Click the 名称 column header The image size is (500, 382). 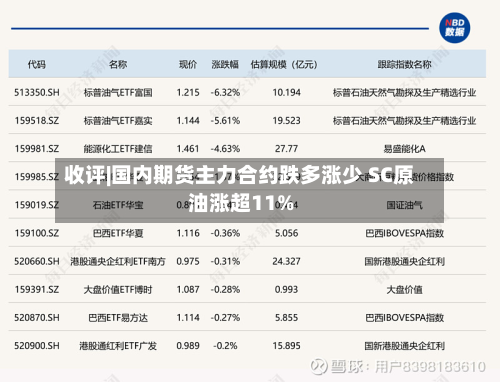click(118, 64)
